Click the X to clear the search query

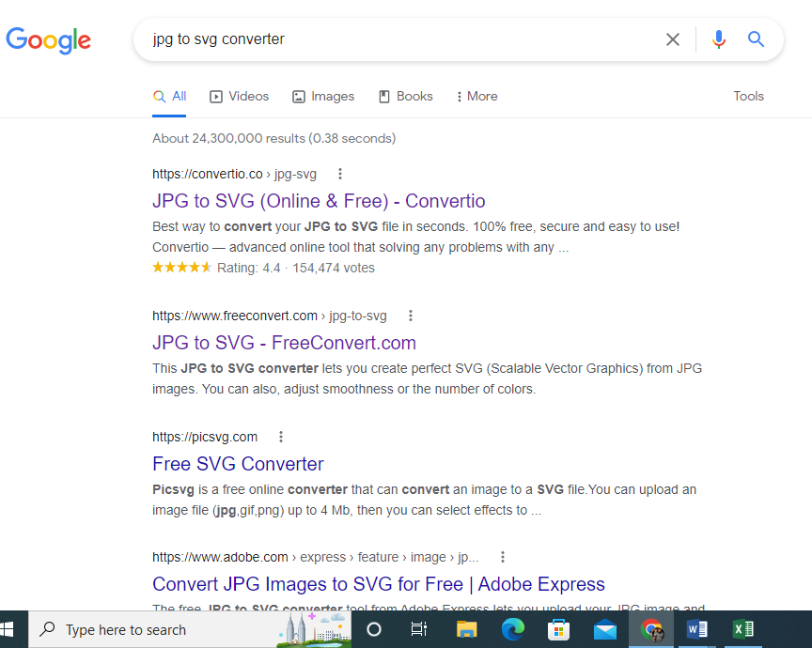tap(673, 39)
